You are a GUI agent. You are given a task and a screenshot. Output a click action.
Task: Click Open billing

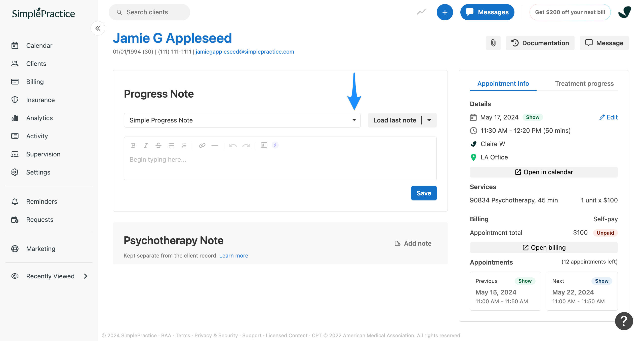coord(544,247)
